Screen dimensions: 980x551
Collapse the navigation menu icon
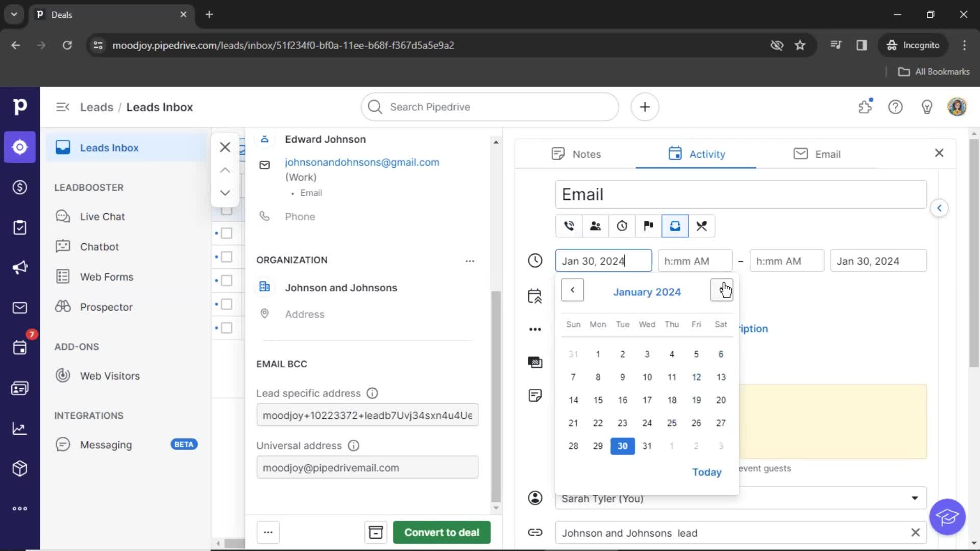(63, 107)
